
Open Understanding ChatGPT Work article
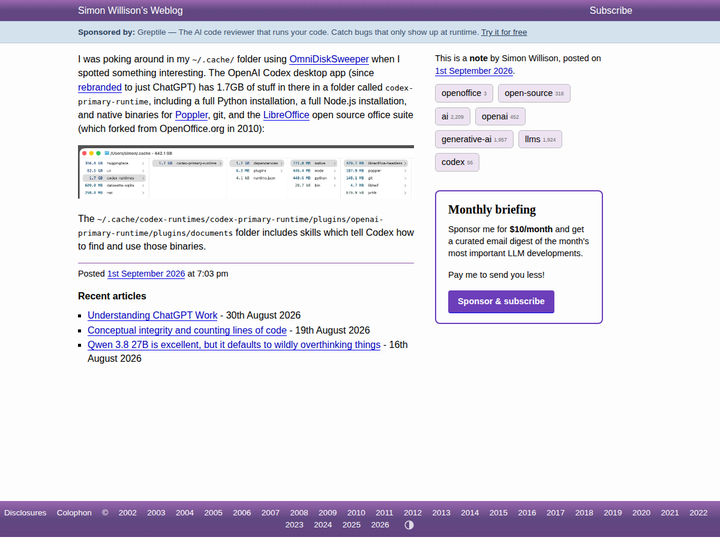tap(152, 315)
